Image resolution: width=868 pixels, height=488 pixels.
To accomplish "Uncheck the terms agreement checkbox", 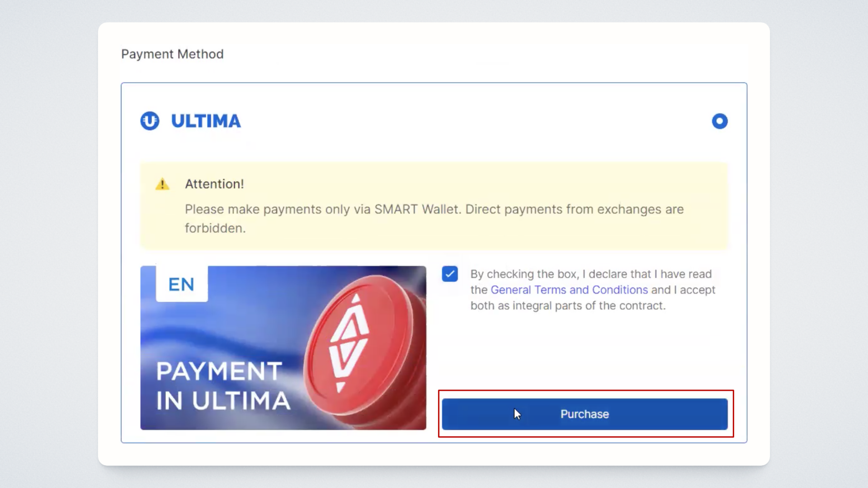I will click(450, 274).
